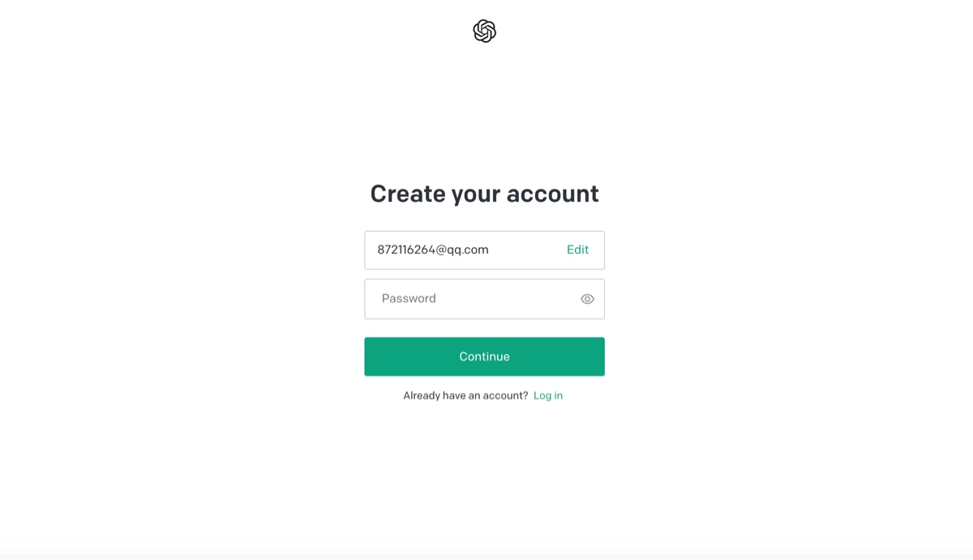Screen dimensions: 973x560
Task: Toggle password visibility in the Password box
Action: pos(587,299)
